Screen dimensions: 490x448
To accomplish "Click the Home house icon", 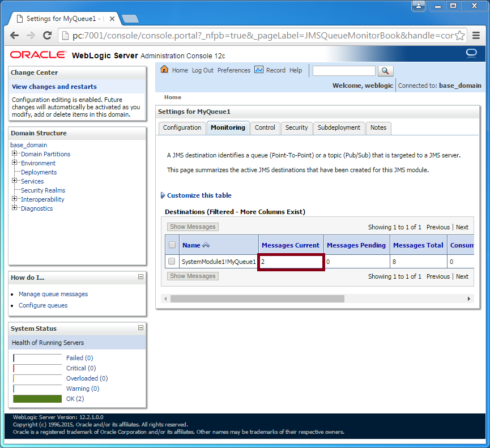I will click(x=164, y=69).
